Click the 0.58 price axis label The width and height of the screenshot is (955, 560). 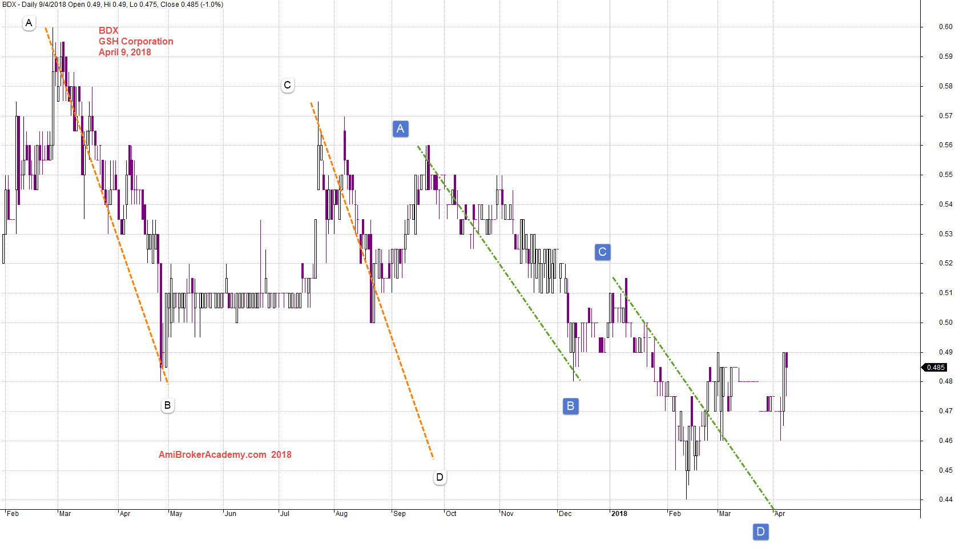pyautogui.click(x=945, y=86)
